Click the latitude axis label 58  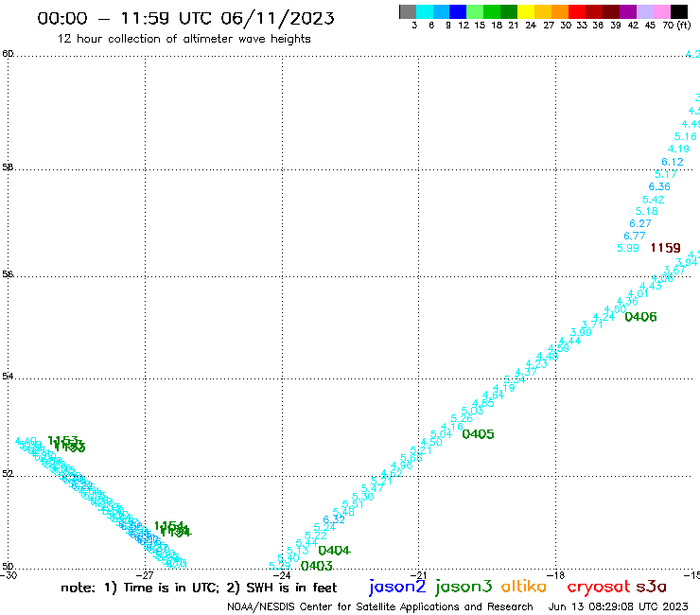8,167
